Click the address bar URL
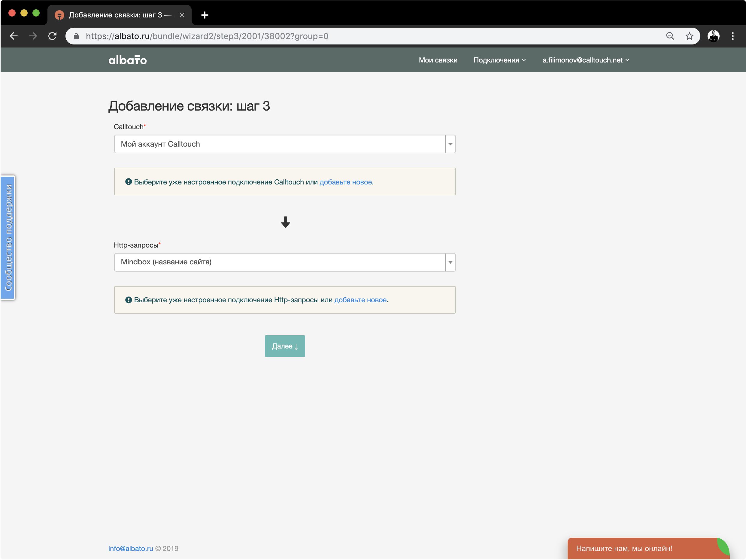Image resolution: width=746 pixels, height=560 pixels. 207,36
